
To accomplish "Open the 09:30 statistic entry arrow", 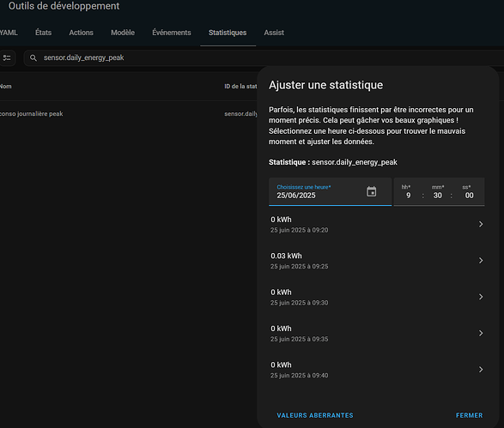I will (x=481, y=297).
